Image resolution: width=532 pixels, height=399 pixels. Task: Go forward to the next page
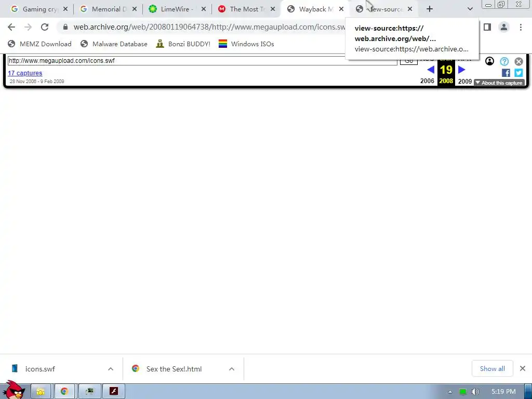28,27
